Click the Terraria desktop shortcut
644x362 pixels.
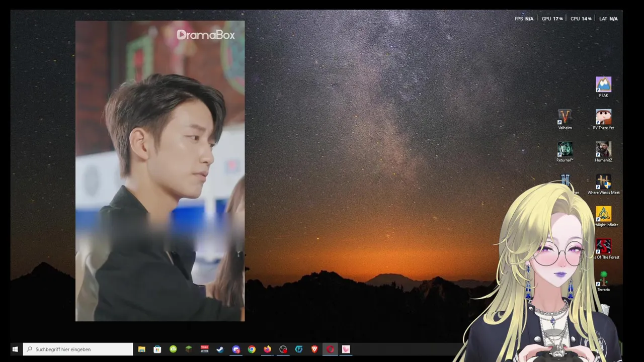(603, 282)
